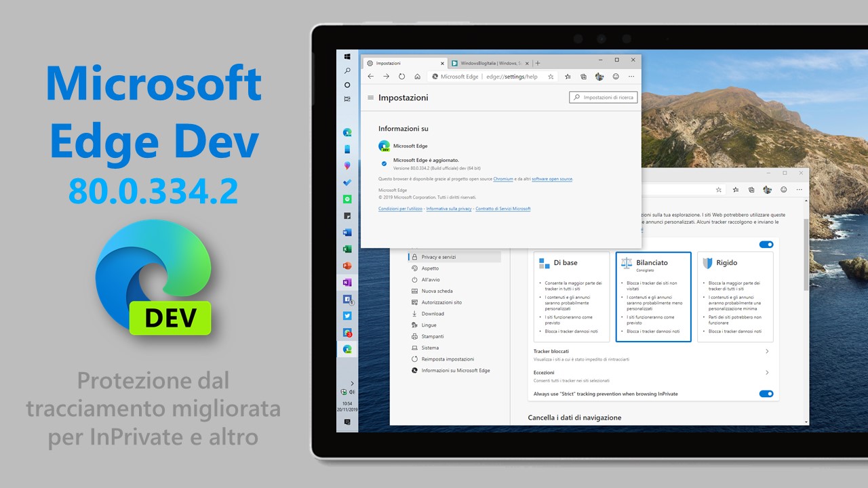Click the Favorites star in the address bar
The image size is (868, 488).
550,76
